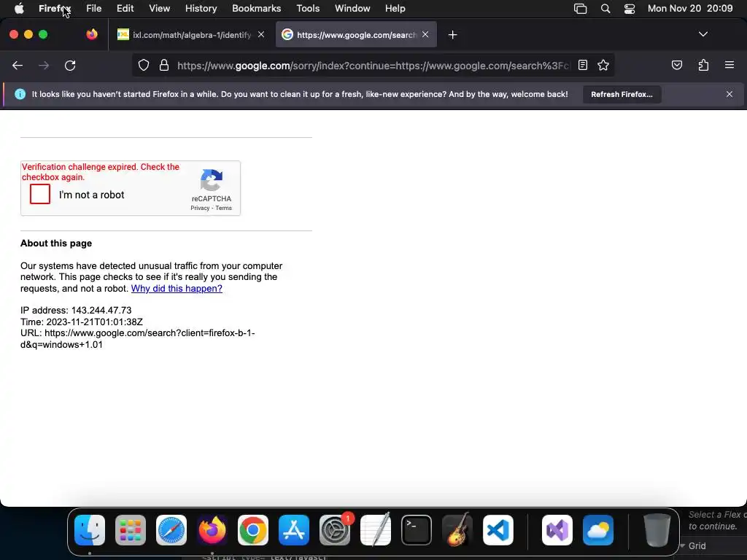This screenshot has height=560, width=747.
Task: Open Spotlight search in menu bar
Action: click(605, 9)
